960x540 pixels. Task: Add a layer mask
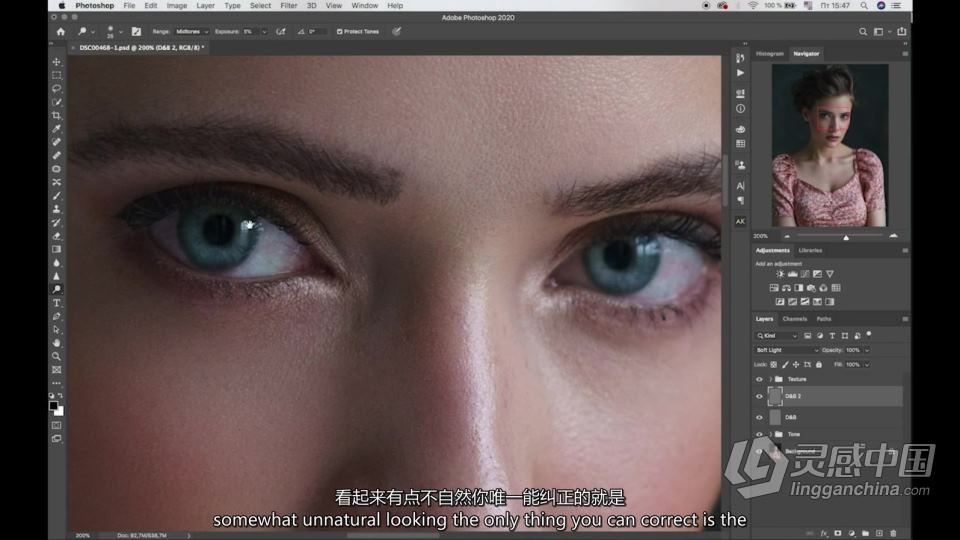coord(838,533)
